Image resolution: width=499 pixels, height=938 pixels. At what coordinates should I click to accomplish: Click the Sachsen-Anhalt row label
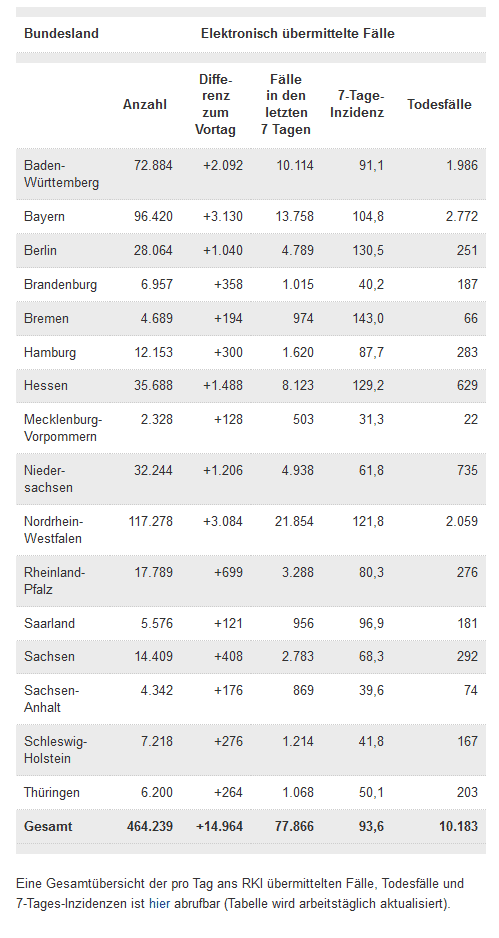[x=51, y=699]
